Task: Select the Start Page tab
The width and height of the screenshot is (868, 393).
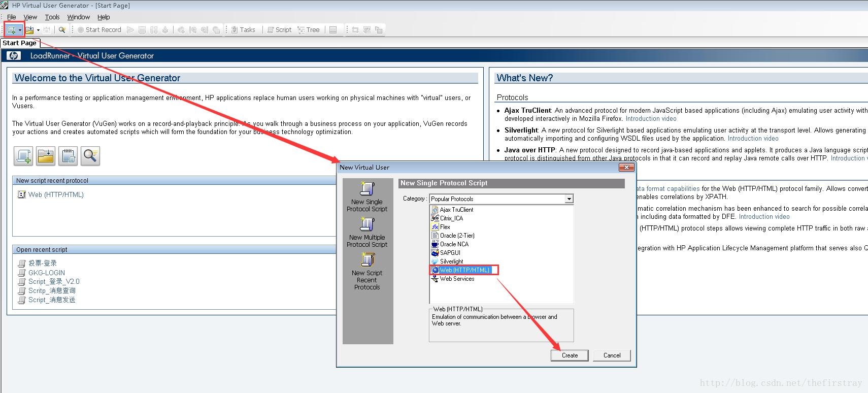Action: [19, 43]
